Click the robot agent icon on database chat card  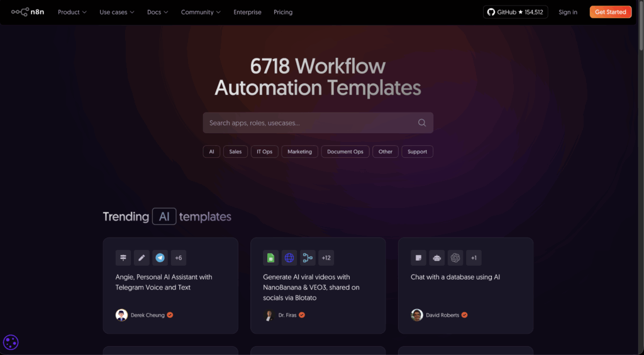[x=437, y=258]
